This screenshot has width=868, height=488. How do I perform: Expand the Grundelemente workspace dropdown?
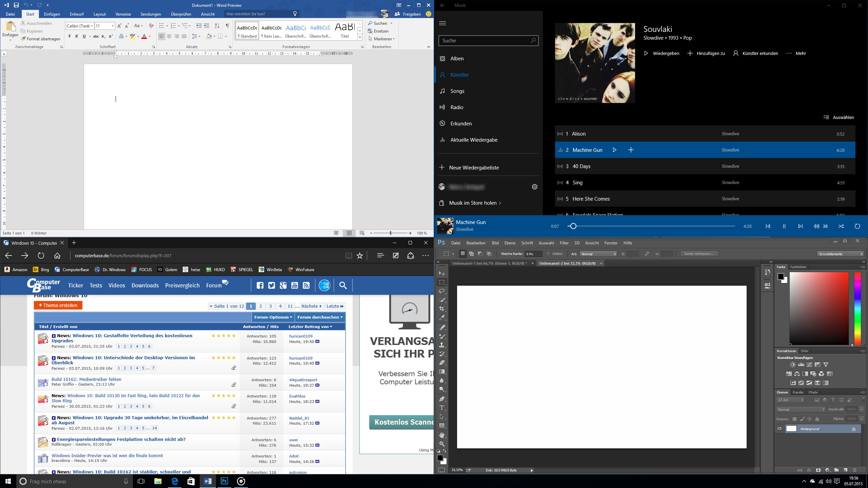coord(840,254)
